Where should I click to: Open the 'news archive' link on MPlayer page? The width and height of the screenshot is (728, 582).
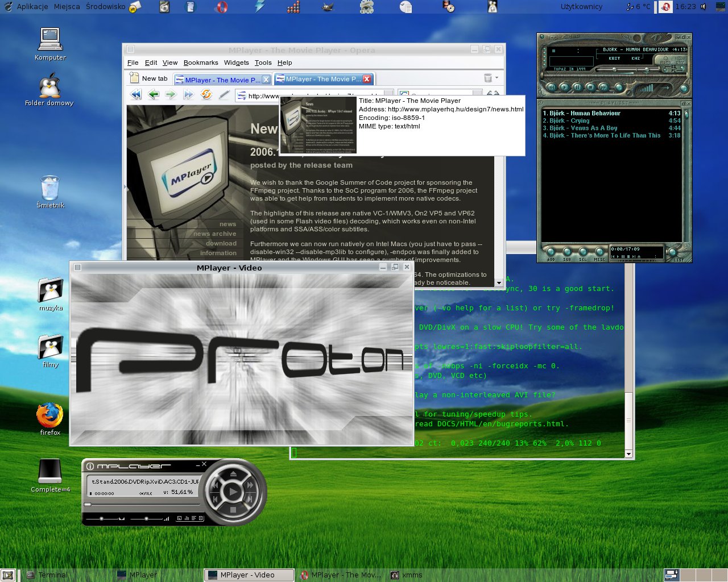click(214, 234)
